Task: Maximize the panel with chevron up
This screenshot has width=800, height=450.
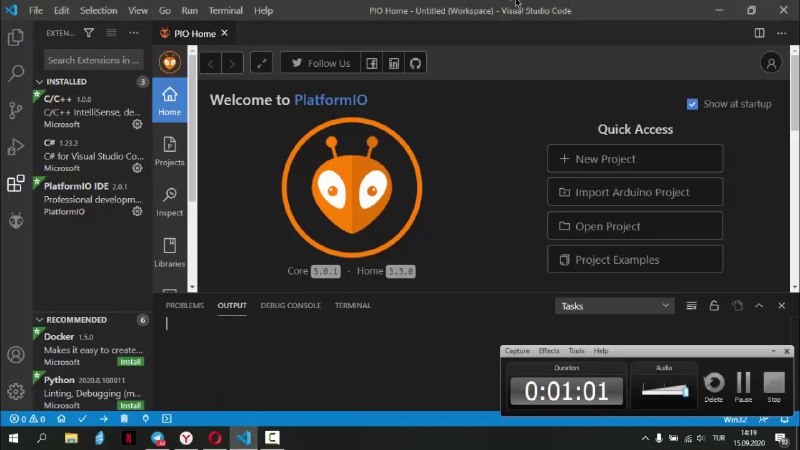Action: point(759,306)
